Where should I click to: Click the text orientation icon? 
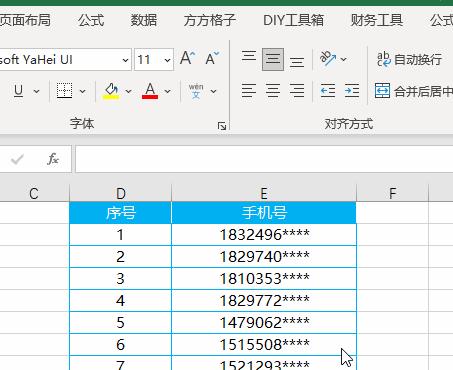328,59
